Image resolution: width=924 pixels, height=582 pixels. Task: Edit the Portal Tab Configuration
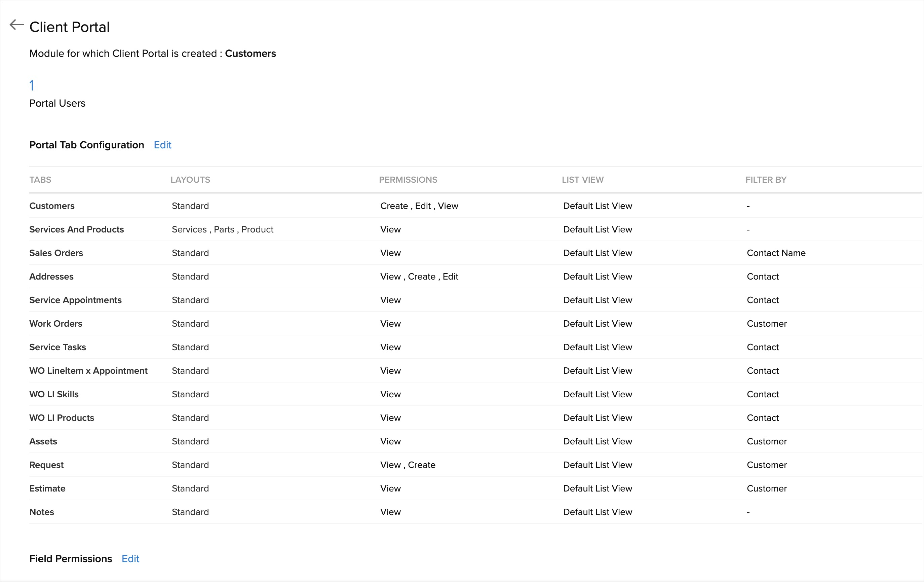(162, 145)
